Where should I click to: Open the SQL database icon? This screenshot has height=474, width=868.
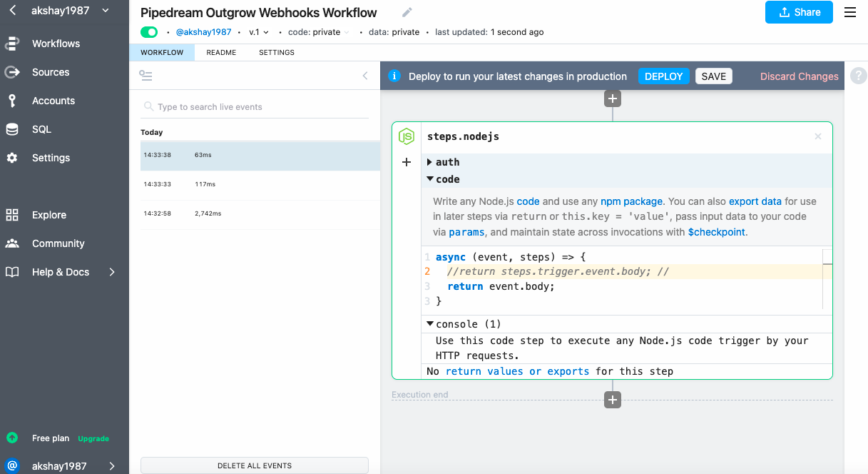coord(12,129)
